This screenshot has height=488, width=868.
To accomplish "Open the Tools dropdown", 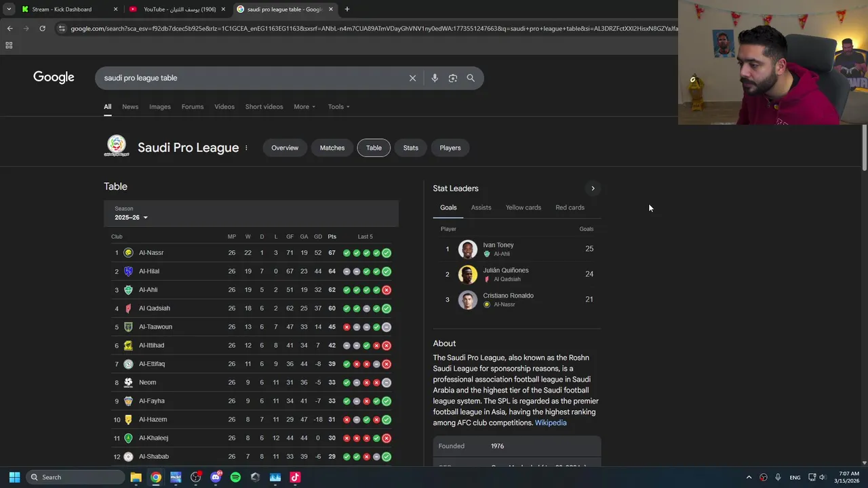I will (x=339, y=106).
